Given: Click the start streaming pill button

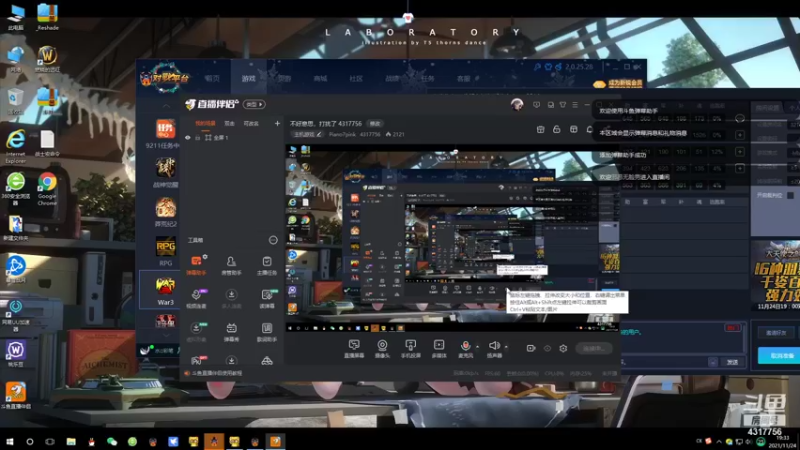Looking at the screenshot, I should [593, 348].
